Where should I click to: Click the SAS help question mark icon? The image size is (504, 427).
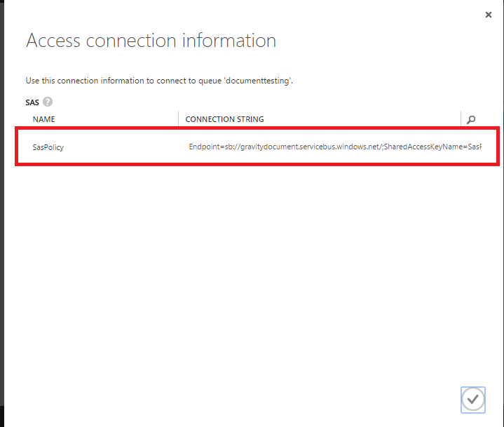(x=48, y=102)
